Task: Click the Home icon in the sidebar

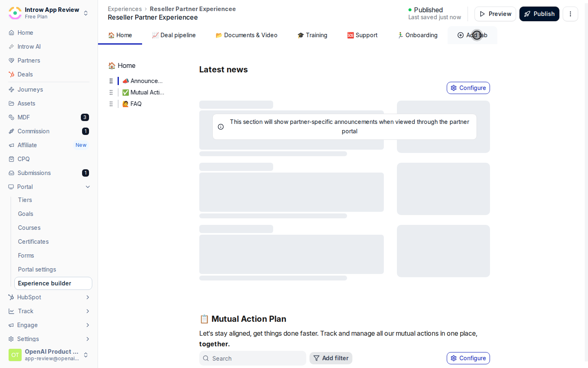Action: [x=11, y=33]
